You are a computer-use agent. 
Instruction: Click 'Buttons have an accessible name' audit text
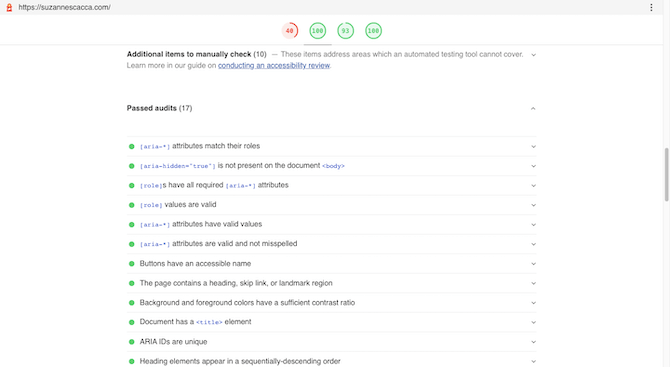(x=195, y=264)
